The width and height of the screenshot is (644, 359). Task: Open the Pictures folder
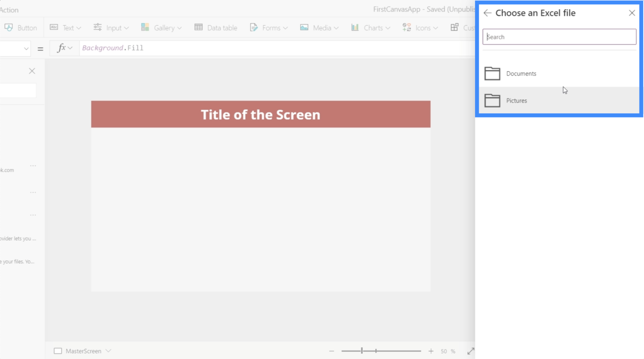coord(559,100)
